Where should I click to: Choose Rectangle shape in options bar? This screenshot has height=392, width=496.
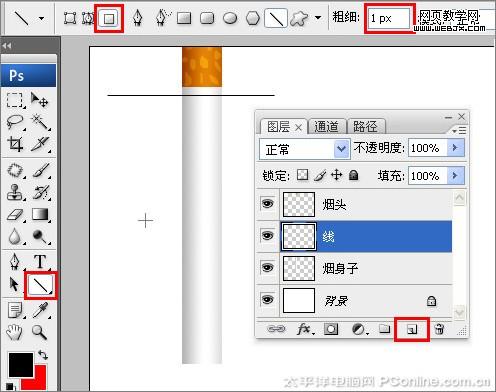tap(184, 18)
